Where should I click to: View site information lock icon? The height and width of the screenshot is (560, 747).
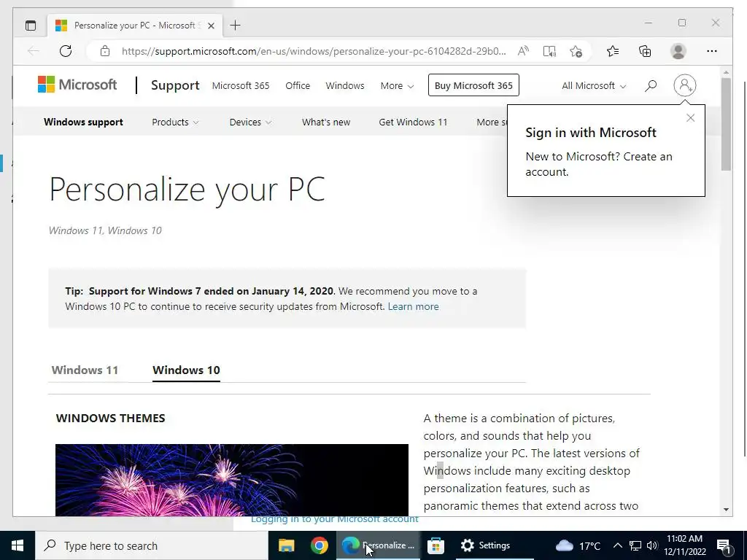(x=105, y=51)
